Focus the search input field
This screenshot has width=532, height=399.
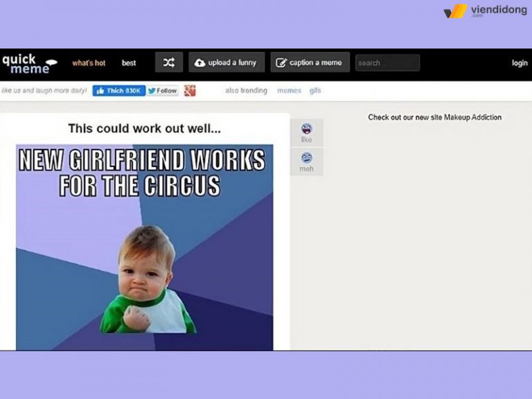click(x=387, y=63)
